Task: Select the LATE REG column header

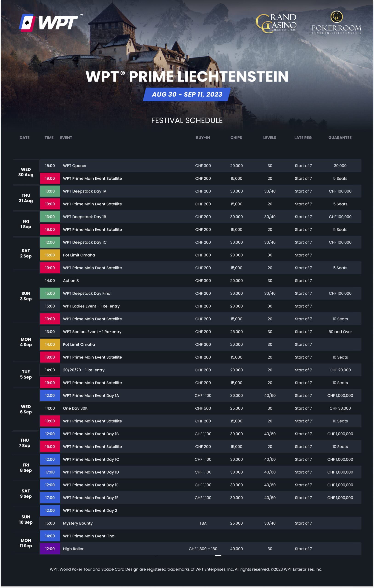Action: point(303,138)
